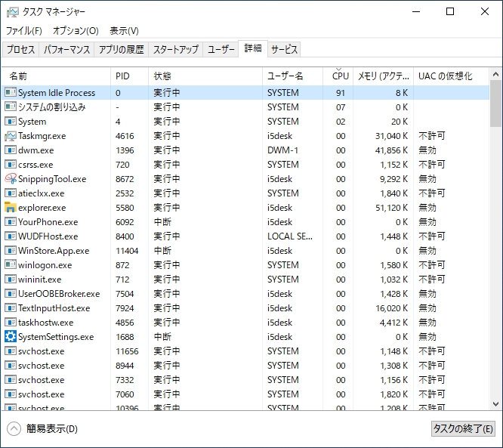The width and height of the screenshot is (503, 448).
Task: Click the icon of svchost.exe PID 7332
Action: 11,380
